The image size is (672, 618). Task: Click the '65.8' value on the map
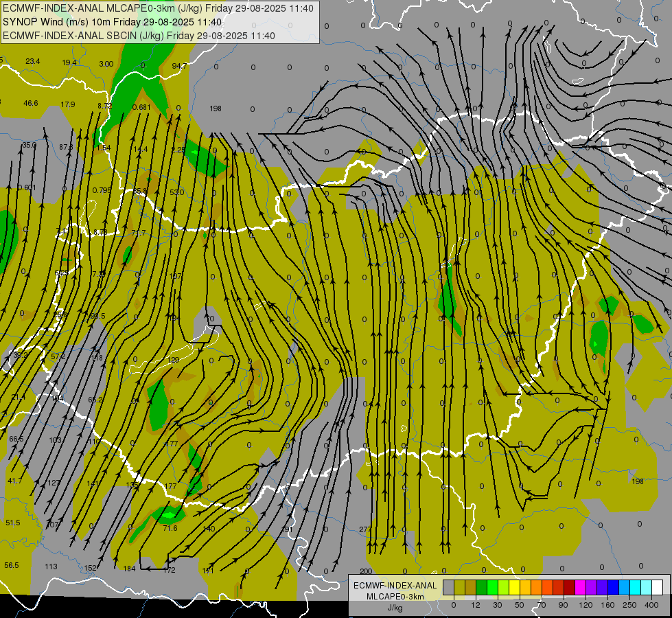point(140,191)
